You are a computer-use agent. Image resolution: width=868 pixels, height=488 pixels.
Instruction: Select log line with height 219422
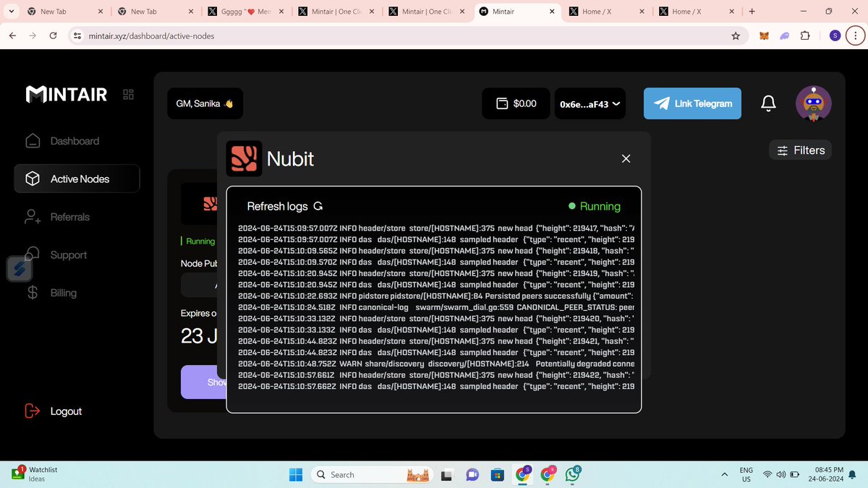(436, 375)
